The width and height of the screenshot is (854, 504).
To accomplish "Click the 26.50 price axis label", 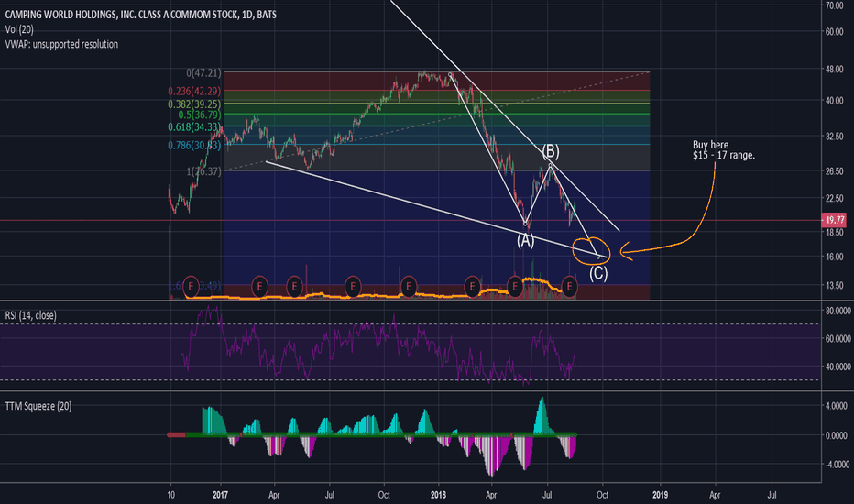I will (x=835, y=171).
